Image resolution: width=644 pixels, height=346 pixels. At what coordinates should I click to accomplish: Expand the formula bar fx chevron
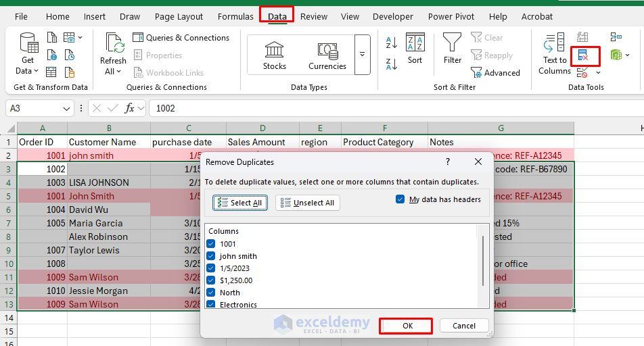141,108
